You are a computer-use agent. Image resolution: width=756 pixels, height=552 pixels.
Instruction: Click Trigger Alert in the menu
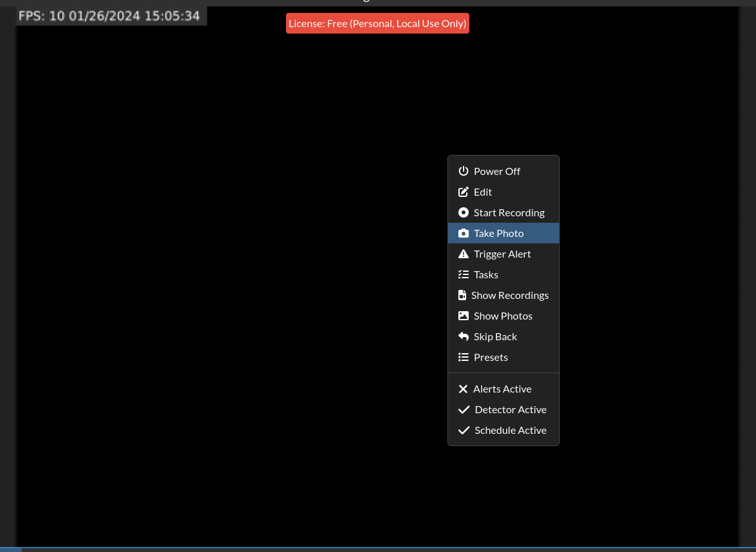(x=504, y=254)
